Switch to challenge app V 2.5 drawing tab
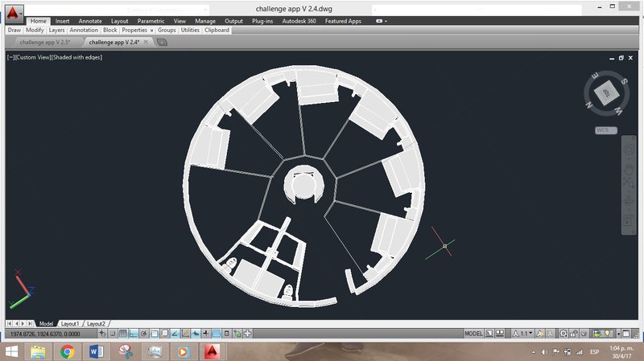The width and height of the screenshot is (644, 361). (44, 42)
